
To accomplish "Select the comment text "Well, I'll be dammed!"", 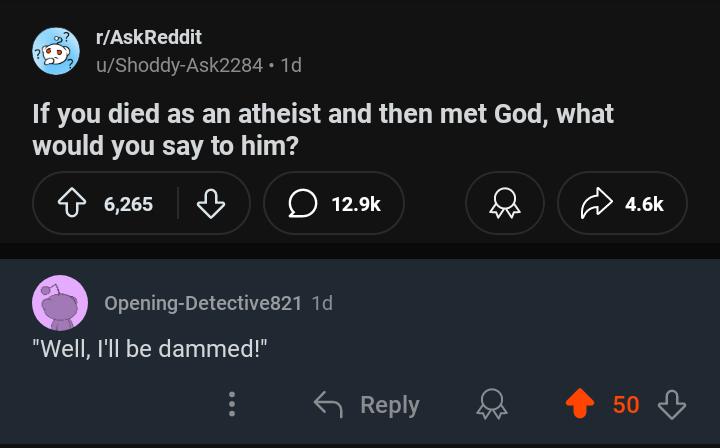I will point(149,349).
